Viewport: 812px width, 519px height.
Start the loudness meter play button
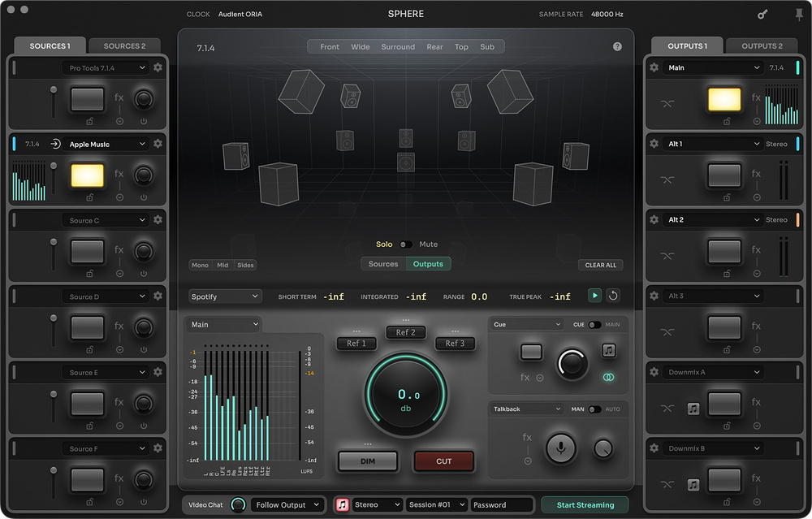pyautogui.click(x=595, y=296)
